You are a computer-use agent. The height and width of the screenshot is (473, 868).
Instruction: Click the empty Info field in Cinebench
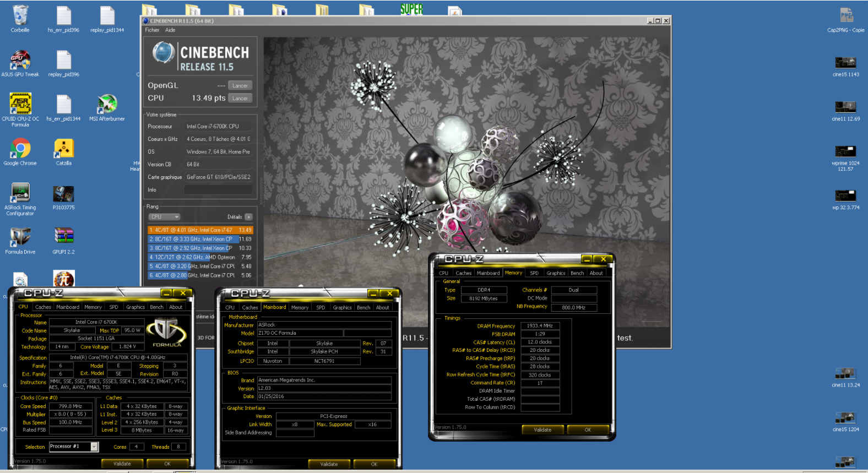tap(218, 190)
